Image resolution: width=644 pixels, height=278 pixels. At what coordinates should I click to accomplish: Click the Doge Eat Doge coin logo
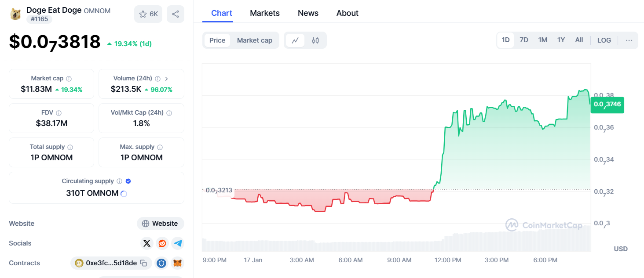15,14
